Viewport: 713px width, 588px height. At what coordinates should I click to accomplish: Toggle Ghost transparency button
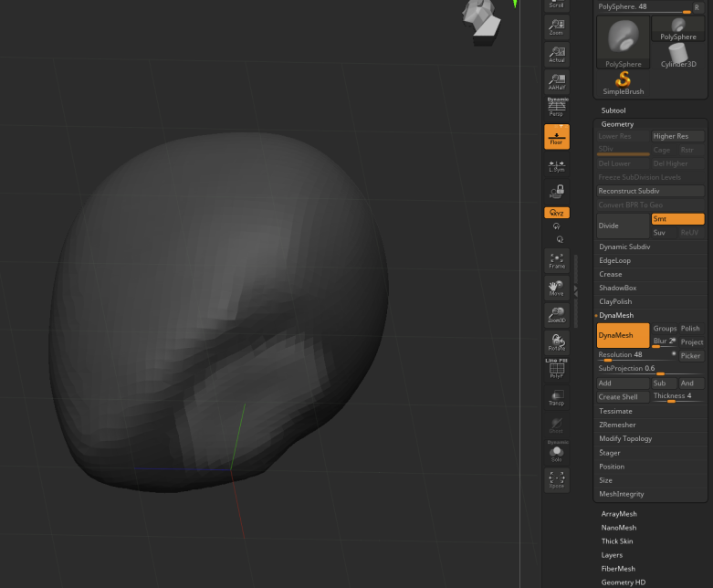[557, 425]
